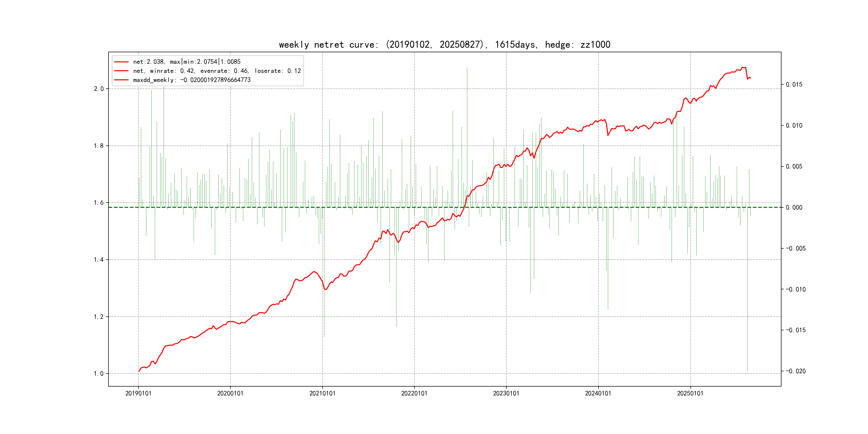Click the 20240101 x-axis tick label
The height and width of the screenshot is (434, 868).
pyautogui.click(x=598, y=393)
